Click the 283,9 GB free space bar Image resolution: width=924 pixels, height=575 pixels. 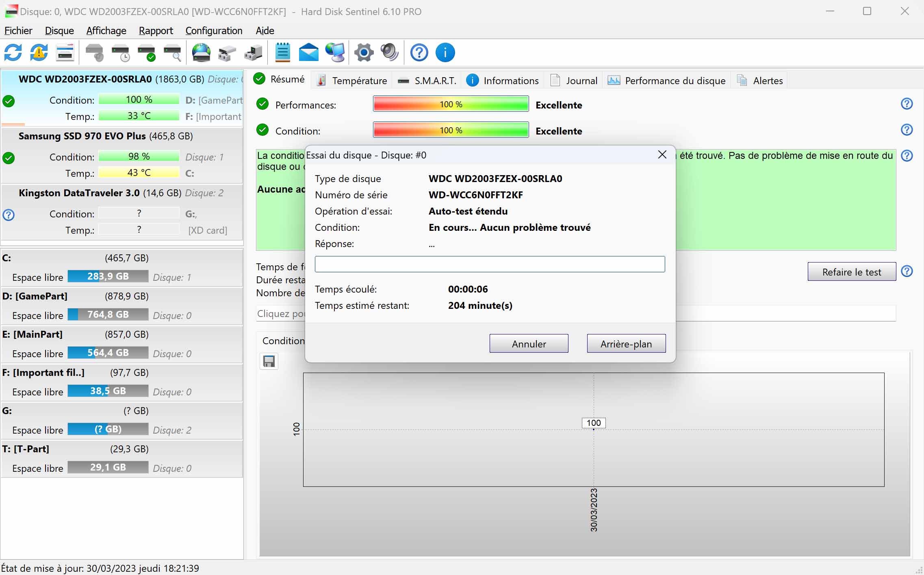(x=108, y=276)
